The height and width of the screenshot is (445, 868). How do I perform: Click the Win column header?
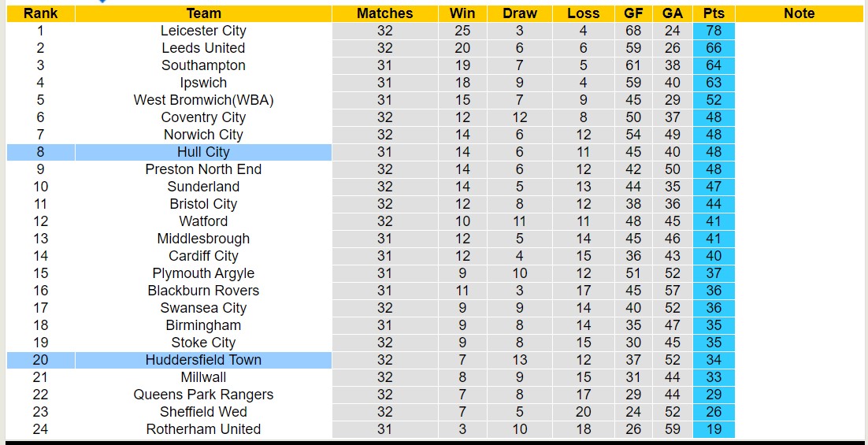(462, 13)
